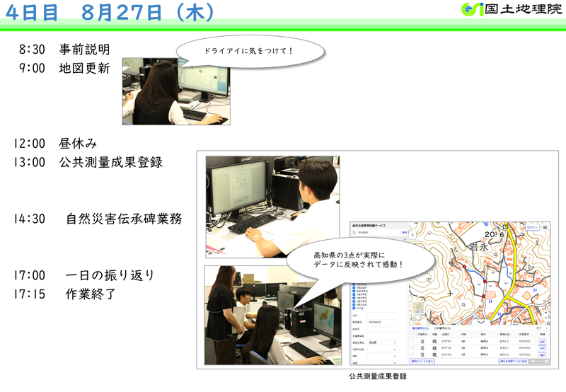The height and width of the screenshot is (392, 566).
Task: Click the speech bubble ドライアイに気をつけて！
Action: [x=250, y=51]
